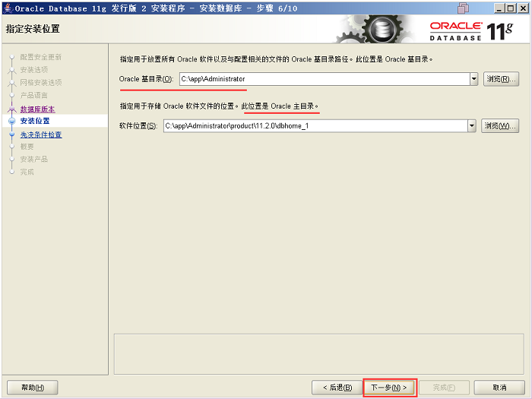This screenshot has width=532, height=399.
Task: Maximize the installer window
Action: click(510, 8)
